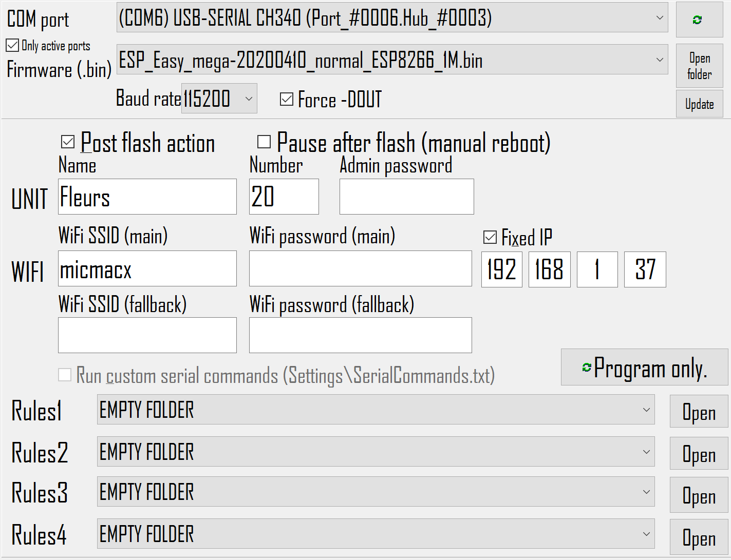Expand the firmware .bin file dropdown
The height and width of the screenshot is (560, 731).
(x=661, y=60)
